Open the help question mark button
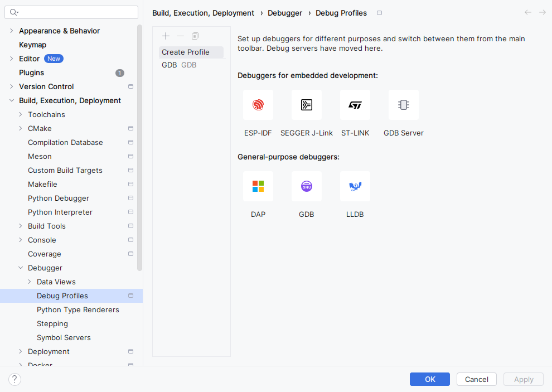This screenshot has height=392, width=552. click(x=14, y=379)
